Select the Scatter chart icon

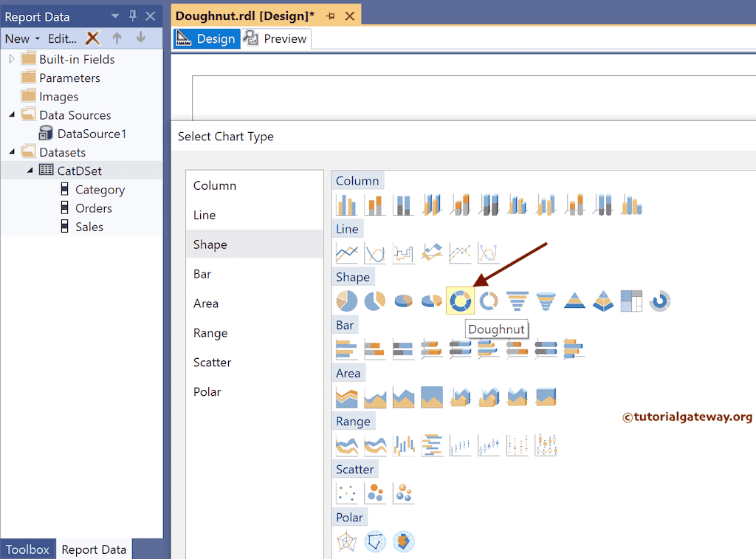coord(347,493)
